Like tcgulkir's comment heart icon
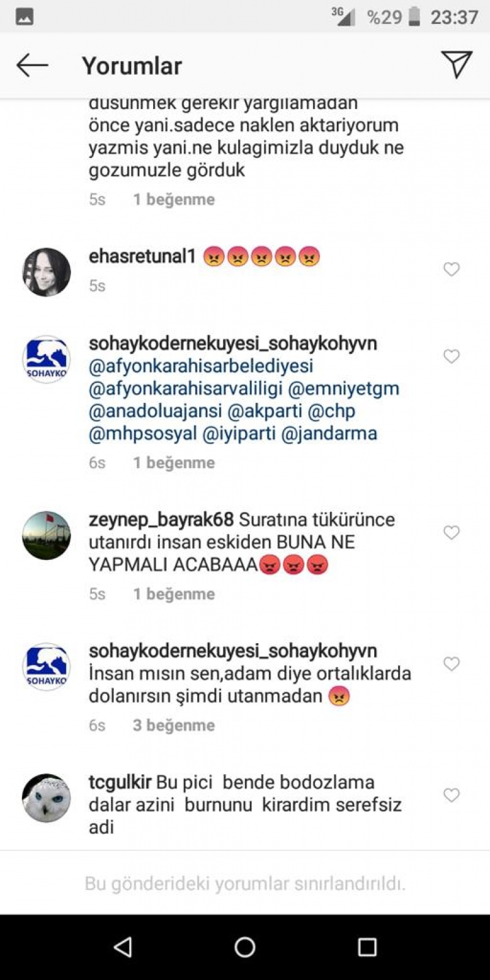Image resolution: width=490 pixels, height=980 pixels. (451, 795)
